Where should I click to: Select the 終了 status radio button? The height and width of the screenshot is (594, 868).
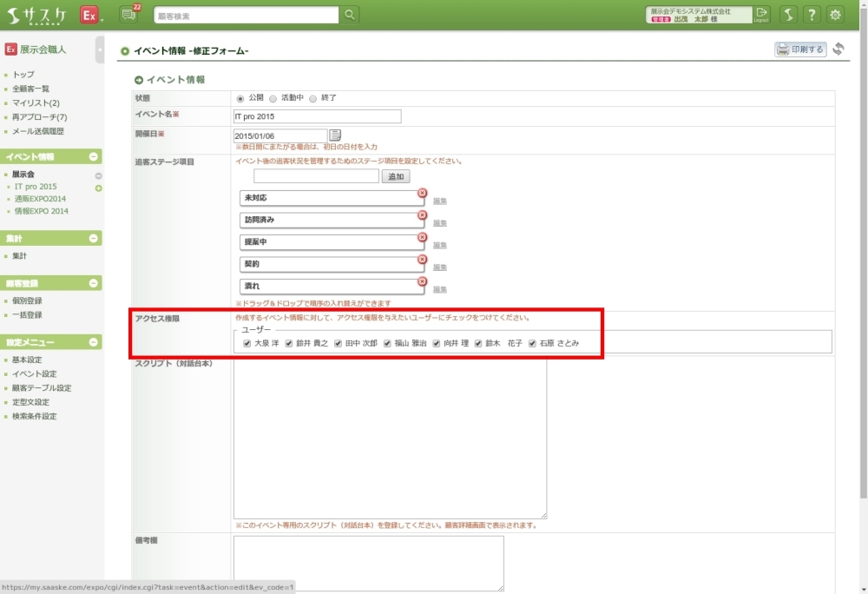tap(313, 98)
